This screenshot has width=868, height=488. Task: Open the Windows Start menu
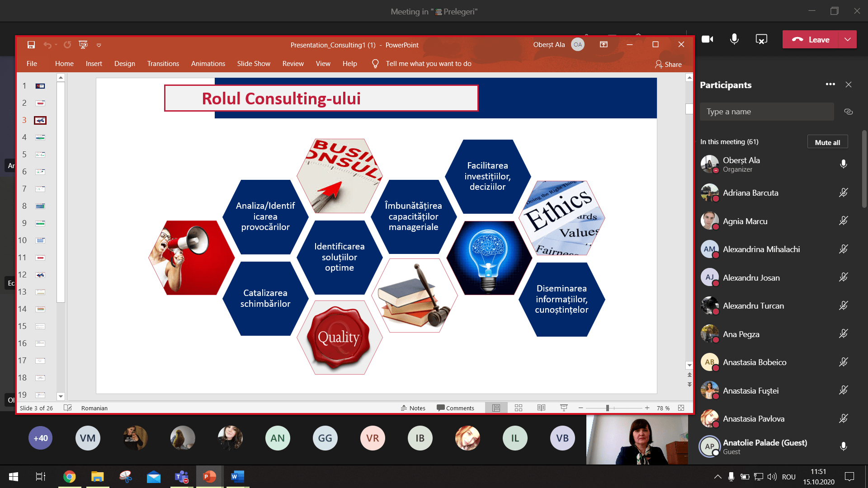[14, 477]
